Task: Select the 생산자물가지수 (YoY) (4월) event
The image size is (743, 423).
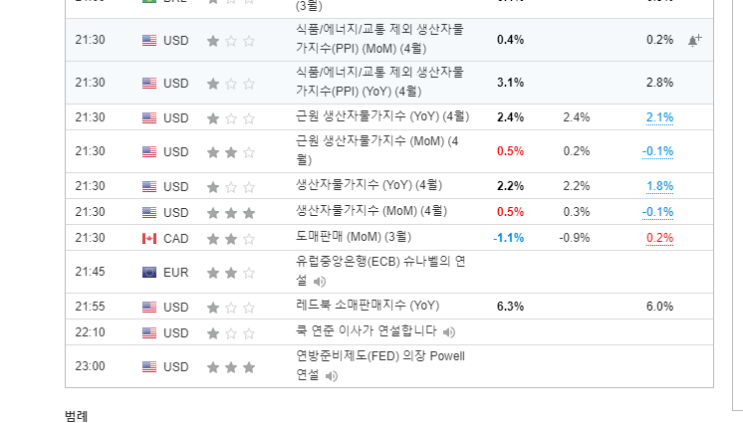Action: tap(369, 185)
